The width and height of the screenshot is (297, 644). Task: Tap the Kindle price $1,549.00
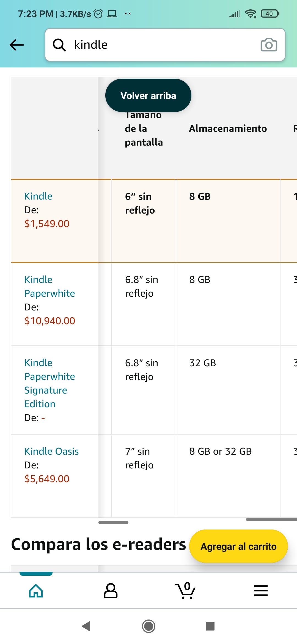pos(47,224)
